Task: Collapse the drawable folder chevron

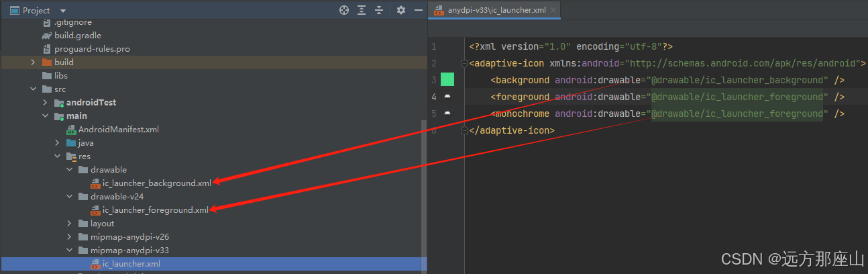Action: [x=69, y=170]
